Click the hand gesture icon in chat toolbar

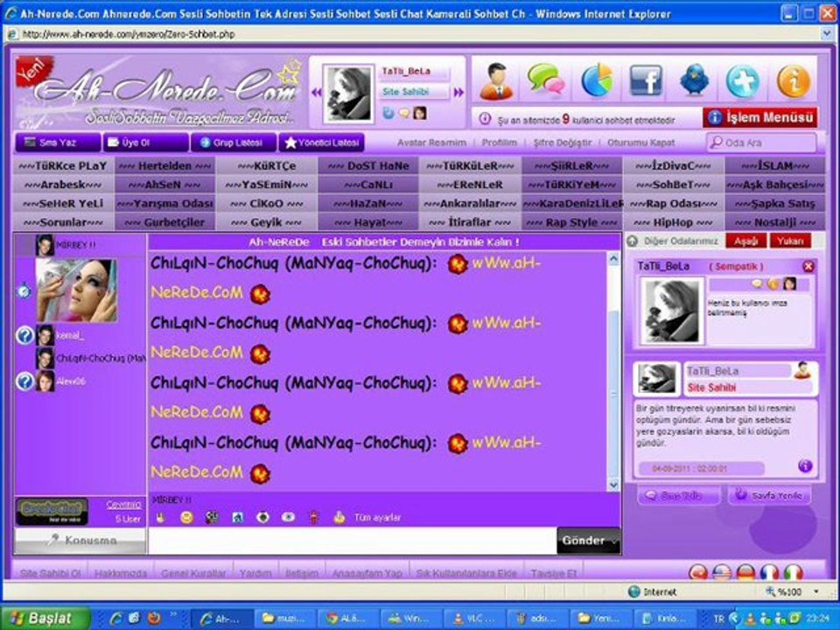[x=160, y=517]
